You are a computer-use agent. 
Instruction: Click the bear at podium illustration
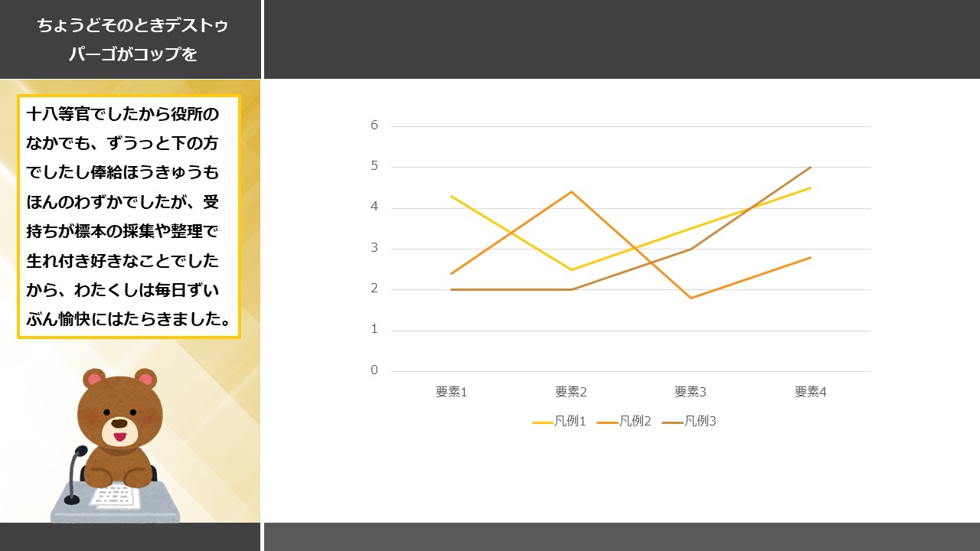pos(116,445)
